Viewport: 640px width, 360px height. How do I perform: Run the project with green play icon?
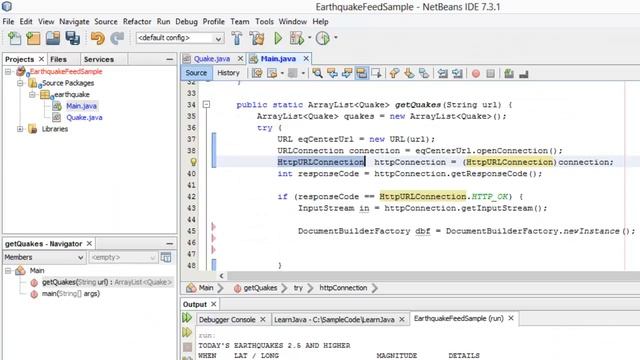(278, 38)
